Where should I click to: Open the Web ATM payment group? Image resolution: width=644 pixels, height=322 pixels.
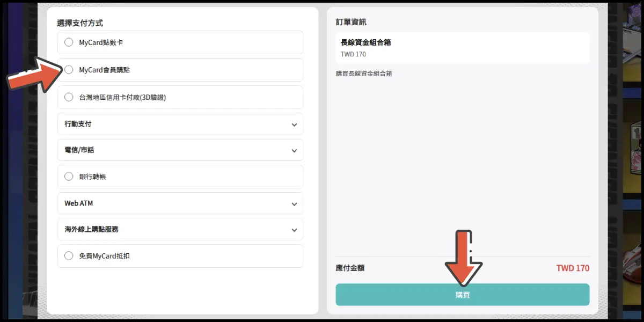(x=79, y=203)
